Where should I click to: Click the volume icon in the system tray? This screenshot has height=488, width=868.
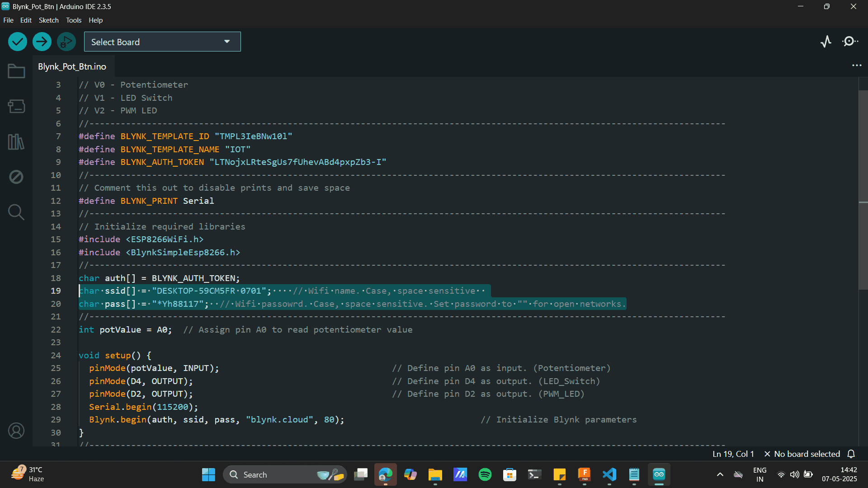(x=794, y=474)
